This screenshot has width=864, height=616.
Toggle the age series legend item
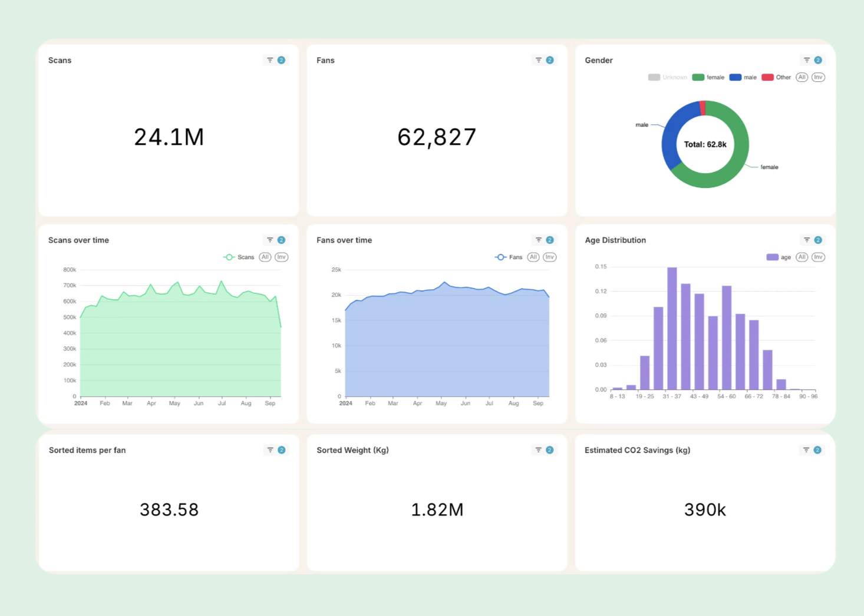click(x=779, y=257)
